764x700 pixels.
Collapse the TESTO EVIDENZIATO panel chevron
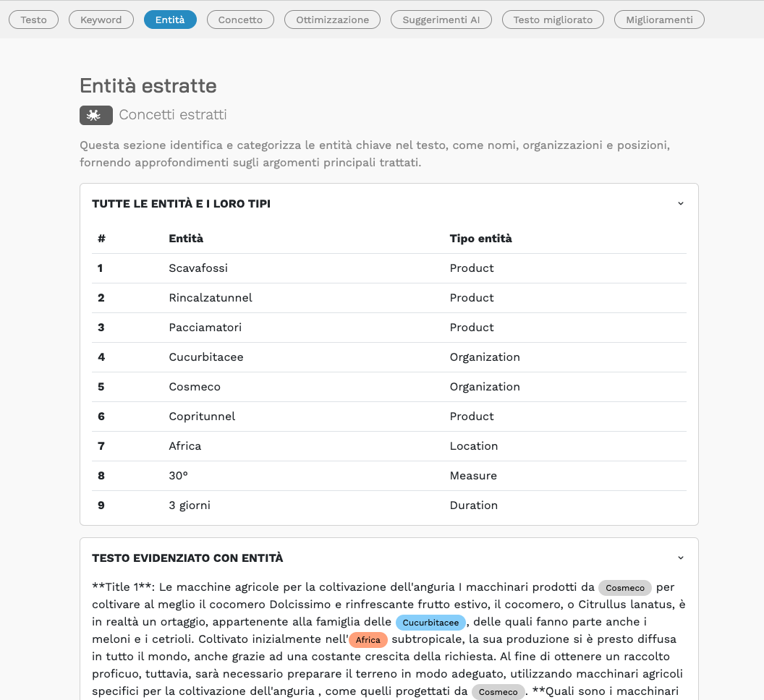coord(680,558)
